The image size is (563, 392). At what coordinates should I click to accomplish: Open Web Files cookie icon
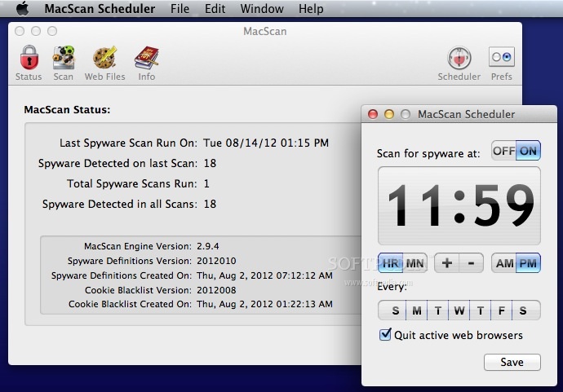104,57
